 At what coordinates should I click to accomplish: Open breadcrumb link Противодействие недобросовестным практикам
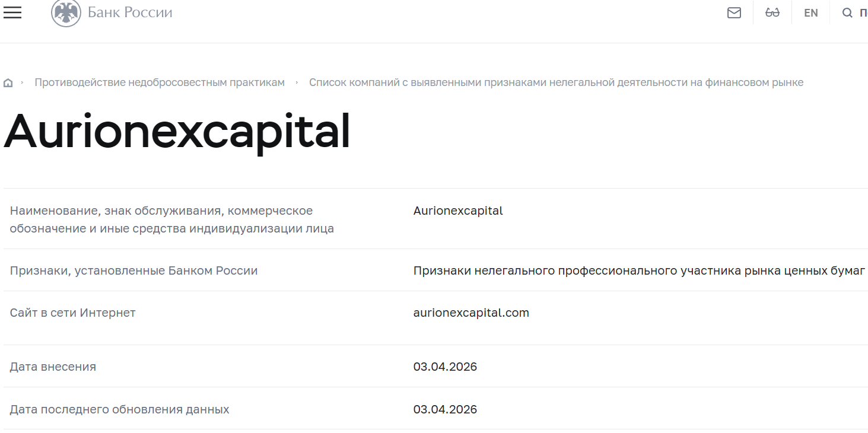click(x=159, y=82)
